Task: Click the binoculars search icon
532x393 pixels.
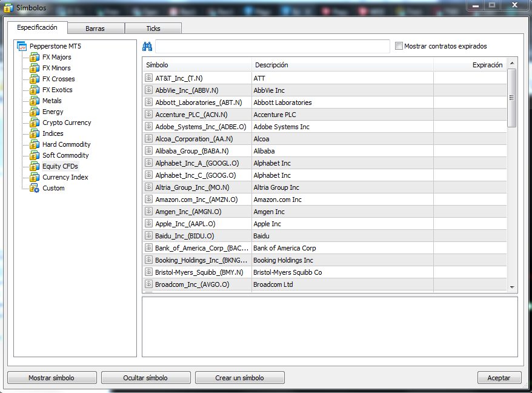Action: click(x=147, y=46)
